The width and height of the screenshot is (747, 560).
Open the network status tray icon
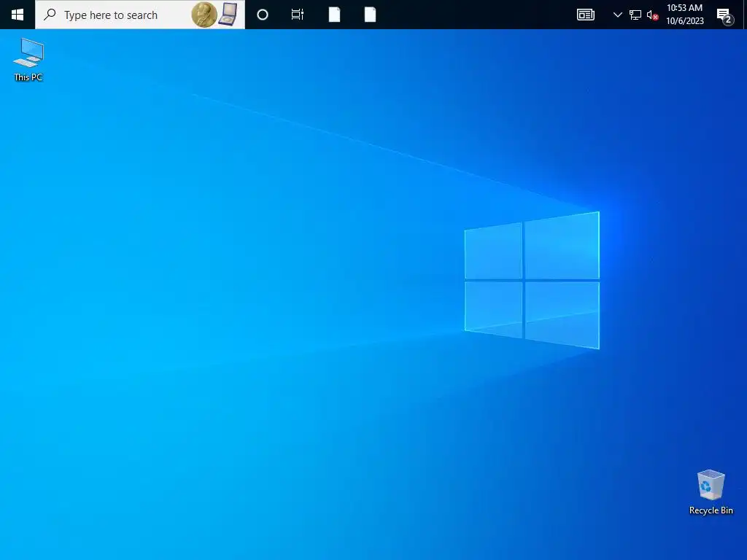tap(635, 15)
